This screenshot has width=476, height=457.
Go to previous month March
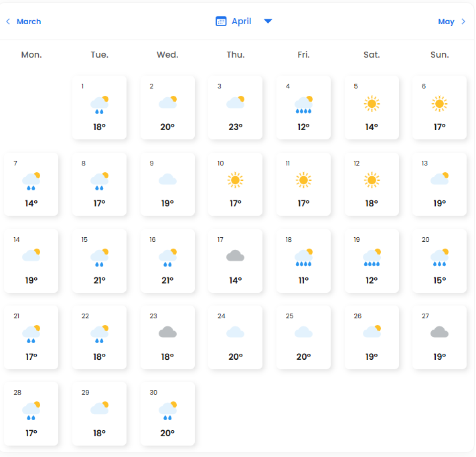pyautogui.click(x=28, y=21)
